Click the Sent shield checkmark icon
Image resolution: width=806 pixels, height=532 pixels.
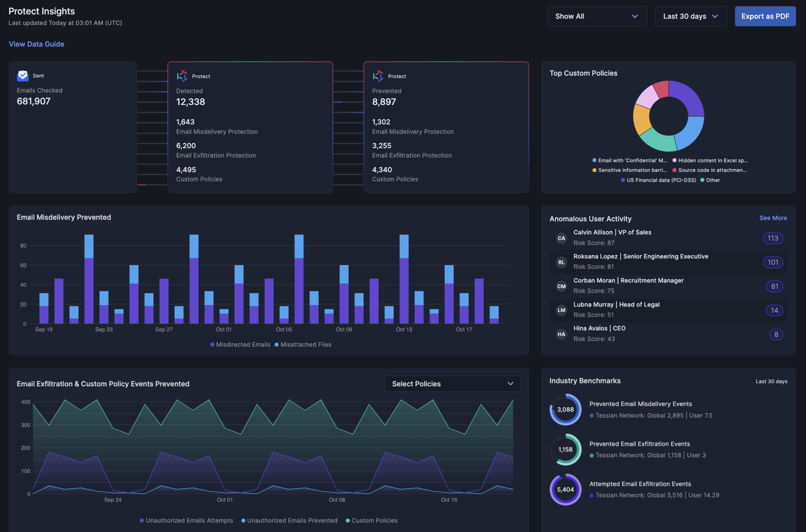[x=23, y=76]
